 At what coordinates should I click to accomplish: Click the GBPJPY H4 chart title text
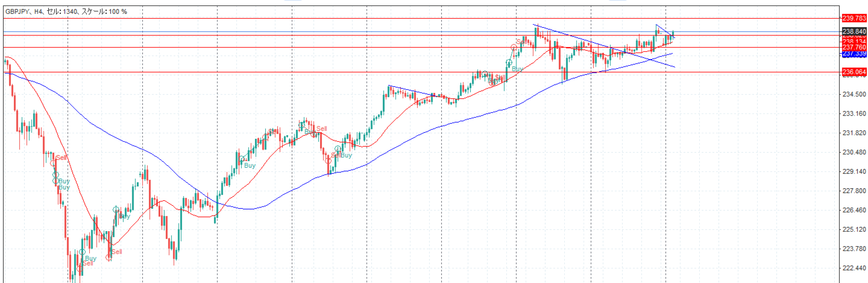(66, 12)
